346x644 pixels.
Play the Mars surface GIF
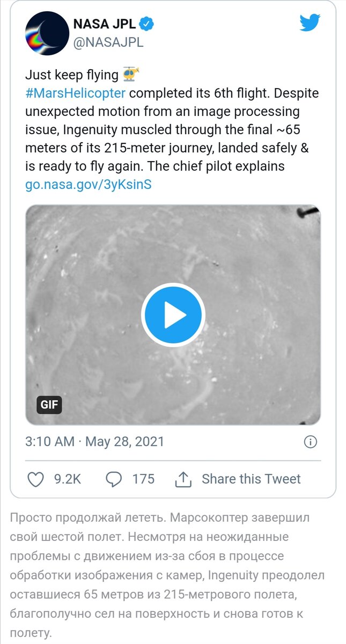click(173, 315)
